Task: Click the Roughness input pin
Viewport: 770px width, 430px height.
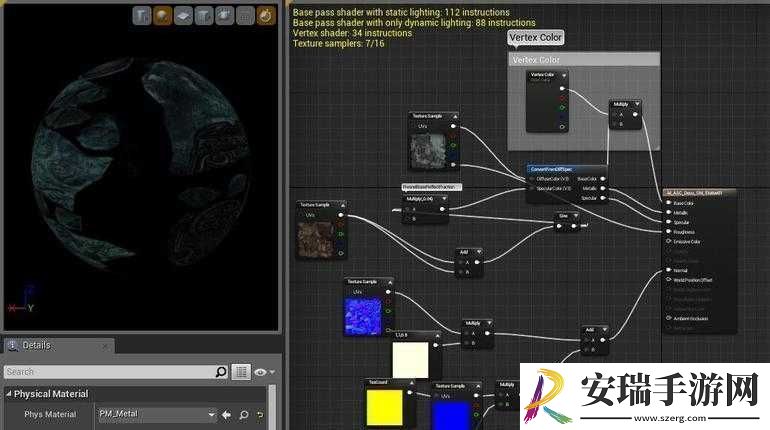Action: [668, 232]
